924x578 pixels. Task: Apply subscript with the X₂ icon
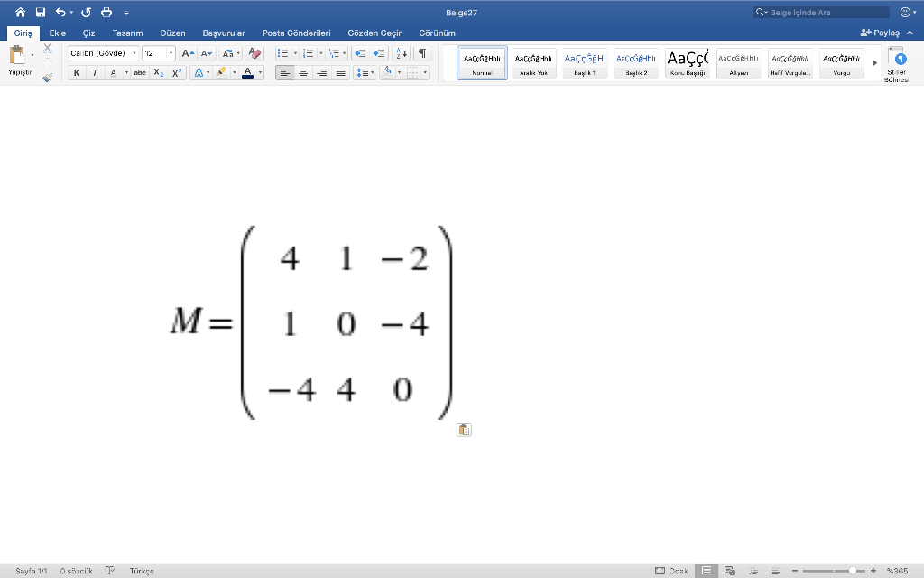coord(158,72)
